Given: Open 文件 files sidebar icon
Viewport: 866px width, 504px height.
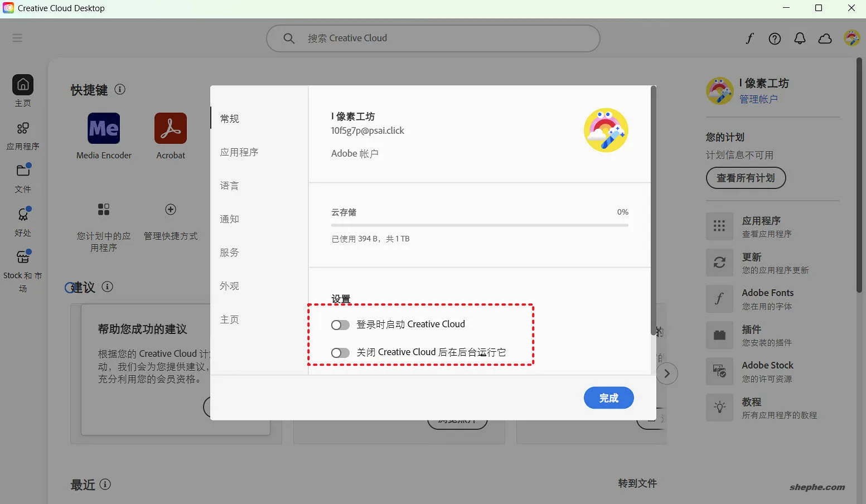Looking at the screenshot, I should pos(23,170).
